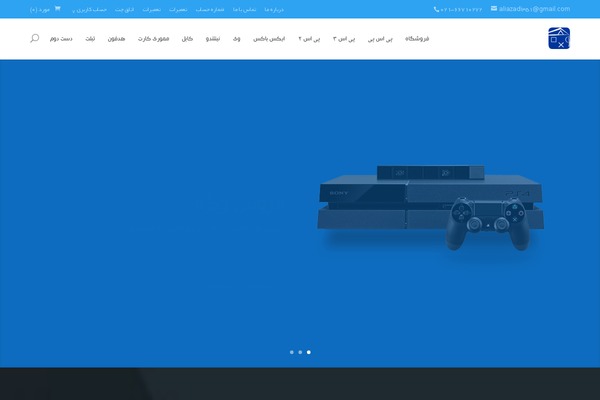The image size is (600, 400).
Task: Open the وی menu item
Action: pyautogui.click(x=236, y=39)
